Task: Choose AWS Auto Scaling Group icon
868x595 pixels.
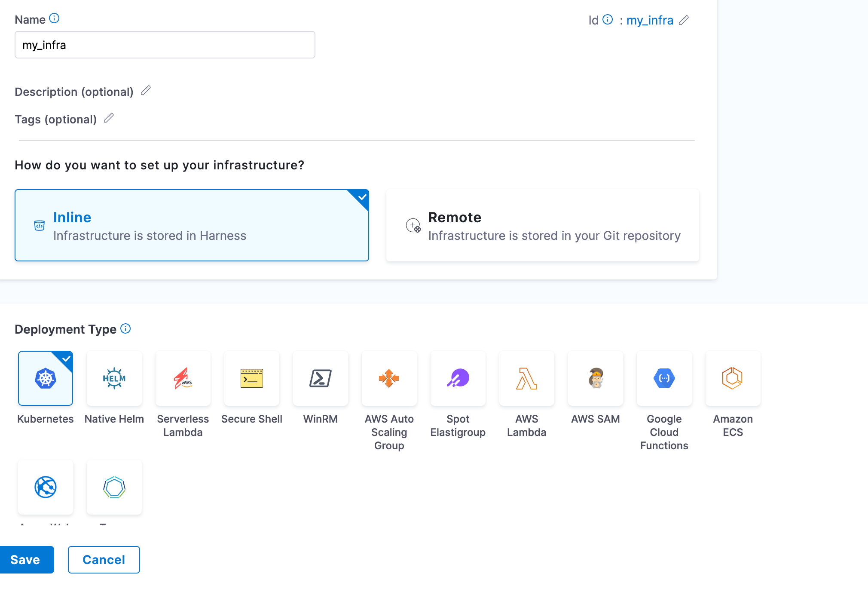Action: 389,378
